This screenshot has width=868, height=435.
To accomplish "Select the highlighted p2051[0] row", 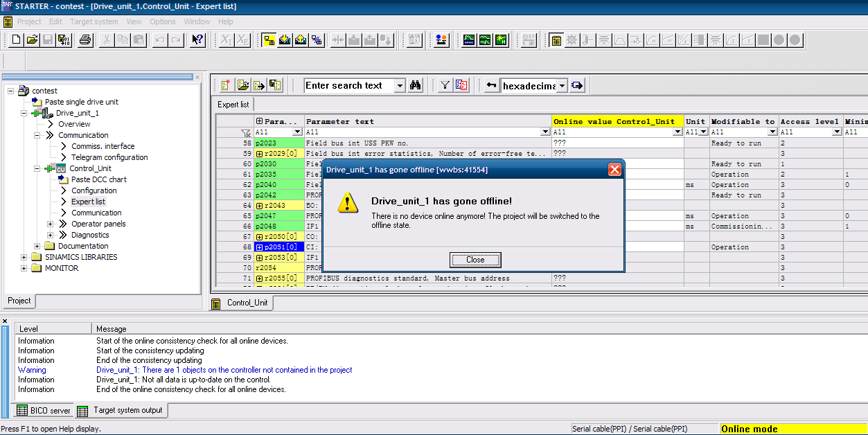I will click(278, 247).
